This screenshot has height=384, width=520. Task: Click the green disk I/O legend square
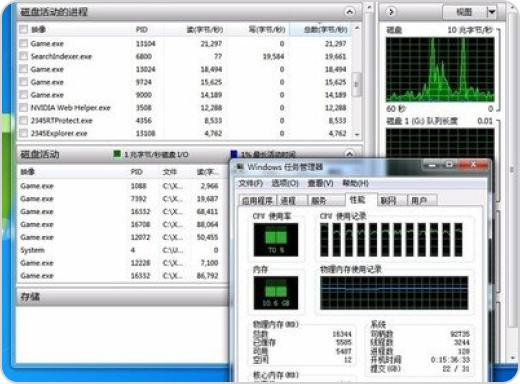coord(117,154)
